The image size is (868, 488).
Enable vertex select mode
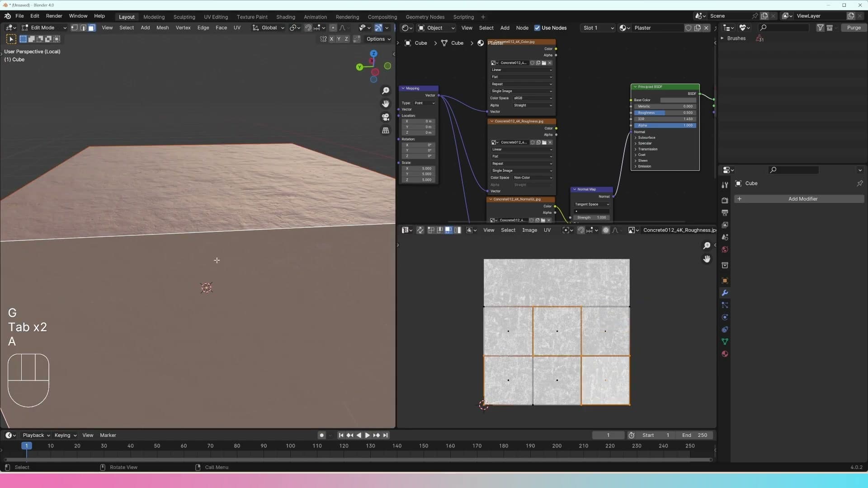click(75, 28)
